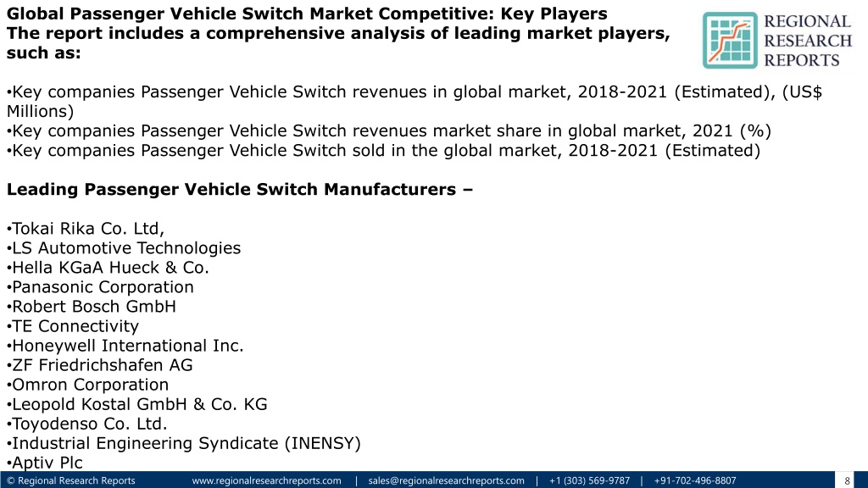Click 'Robert Bosch GmbH' list item

[x=92, y=306]
